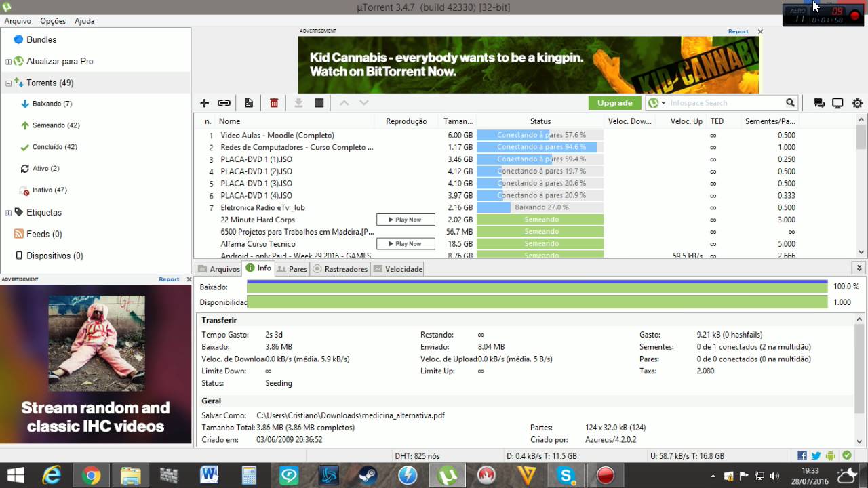Click the Create New Torrent file icon
This screenshot has width=868, height=488.
[249, 103]
